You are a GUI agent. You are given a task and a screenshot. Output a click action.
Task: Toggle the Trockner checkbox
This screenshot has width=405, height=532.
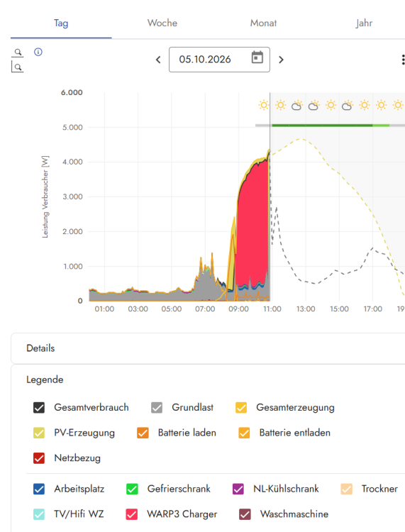pos(346,489)
